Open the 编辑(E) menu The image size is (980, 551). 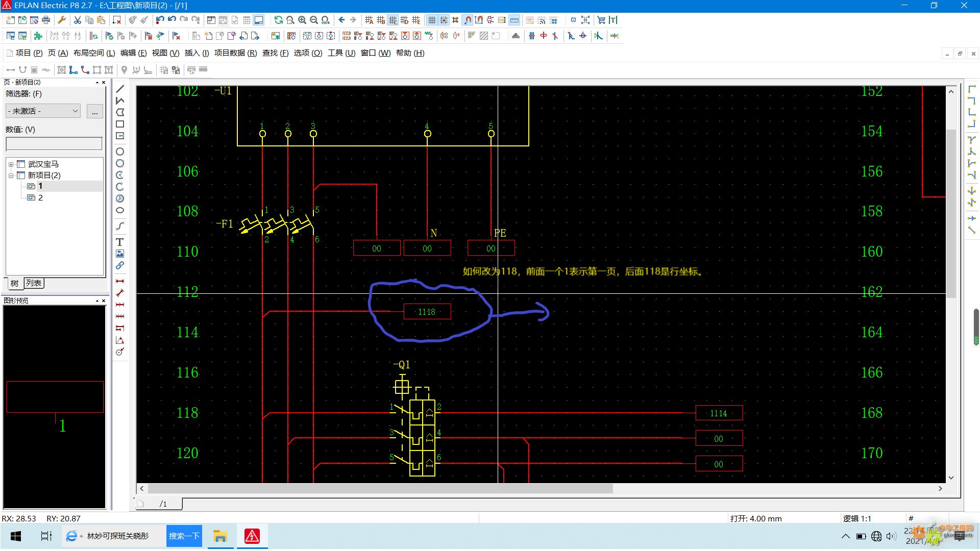coord(133,53)
